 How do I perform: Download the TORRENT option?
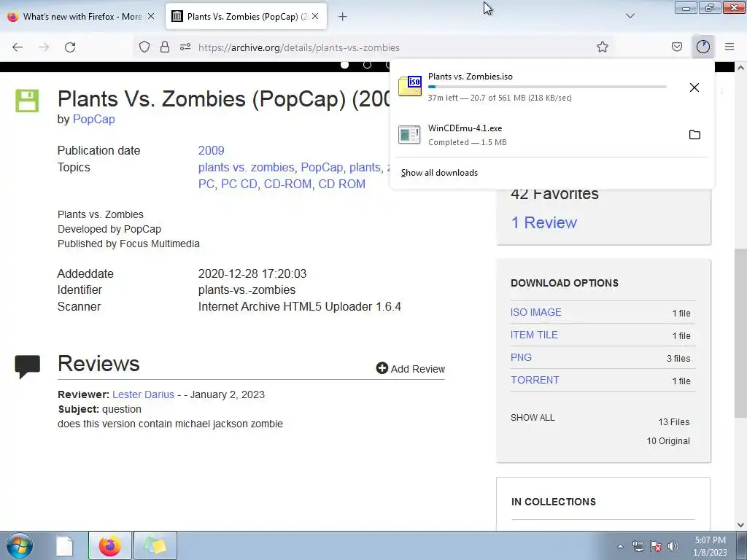535,380
